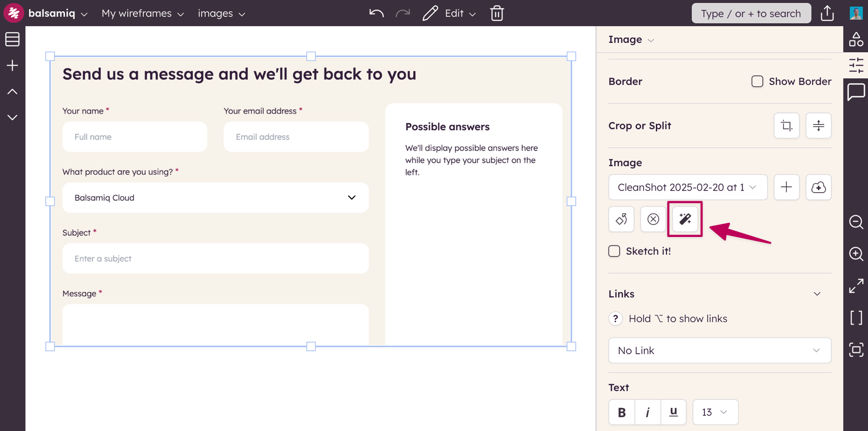
Task: Click the magic wand convert icon
Action: (x=685, y=219)
